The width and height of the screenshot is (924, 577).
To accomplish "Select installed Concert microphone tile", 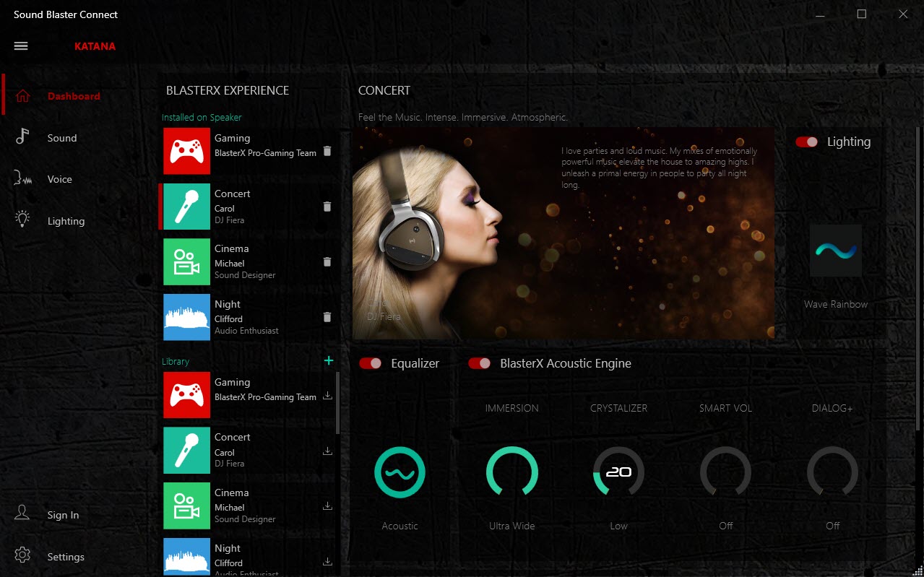I will [186, 207].
